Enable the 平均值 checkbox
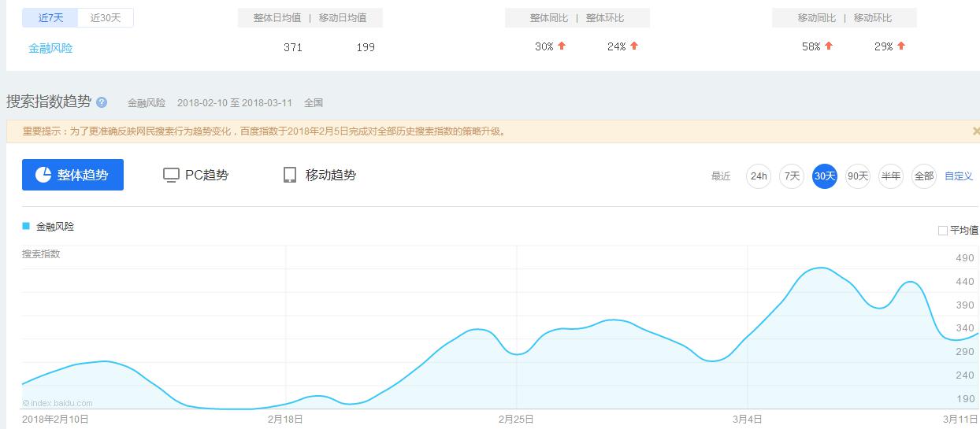Viewport: 980px width, 429px height. click(x=943, y=231)
